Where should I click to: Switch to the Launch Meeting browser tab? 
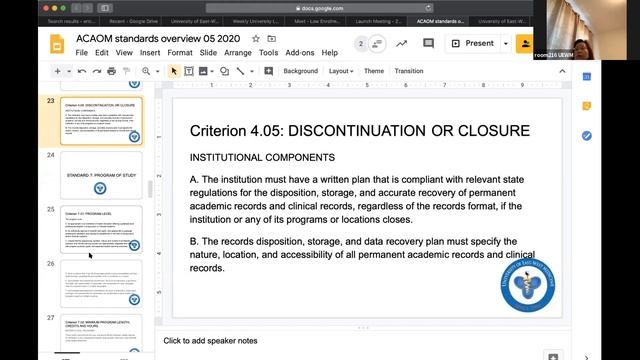pyautogui.click(x=378, y=21)
